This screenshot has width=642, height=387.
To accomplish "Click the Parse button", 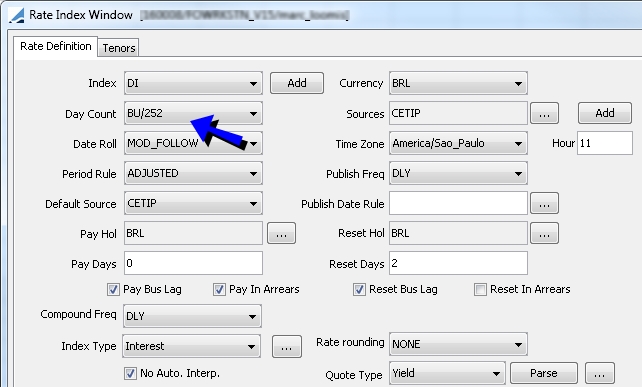I will coord(544,373).
